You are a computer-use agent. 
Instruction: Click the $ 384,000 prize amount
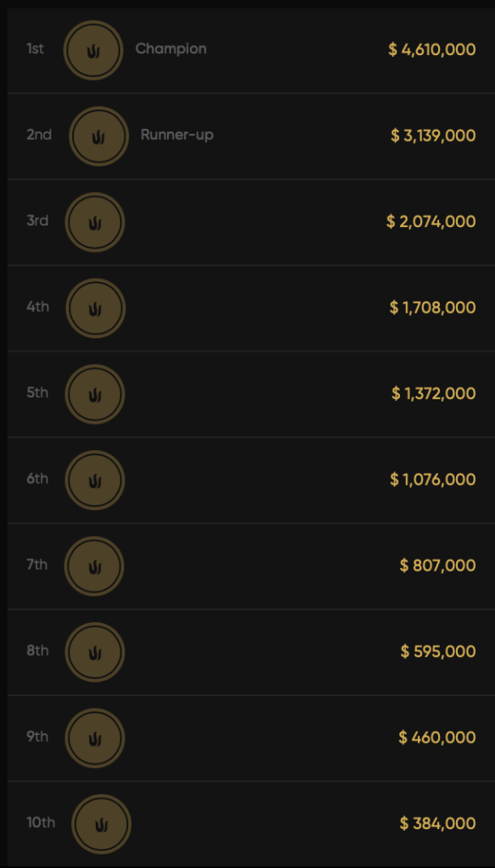pyautogui.click(x=437, y=823)
